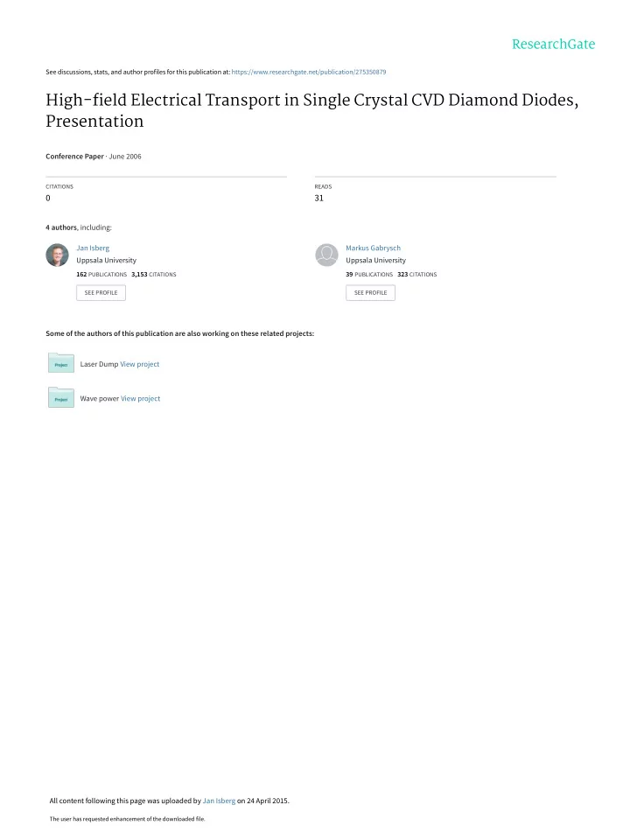Image resolution: width=630 pixels, height=840 pixels.
Task: Click the 323 citations count
Action: 416,274
